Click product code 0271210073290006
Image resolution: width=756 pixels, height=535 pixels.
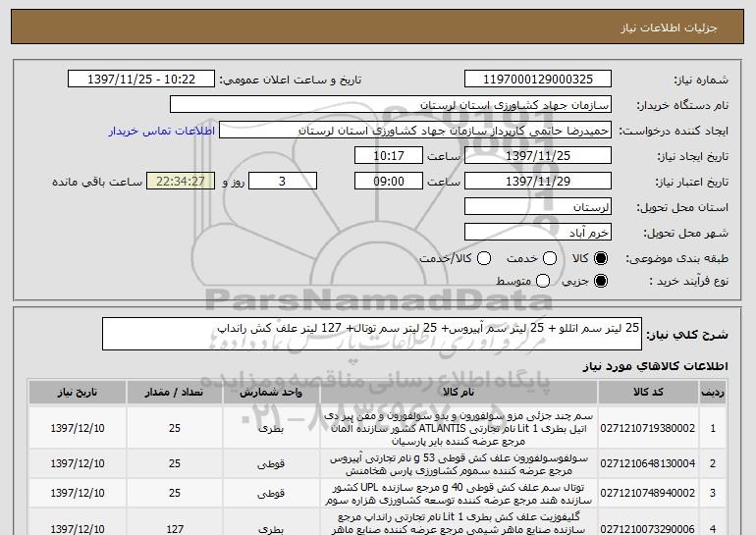pyautogui.click(x=648, y=529)
